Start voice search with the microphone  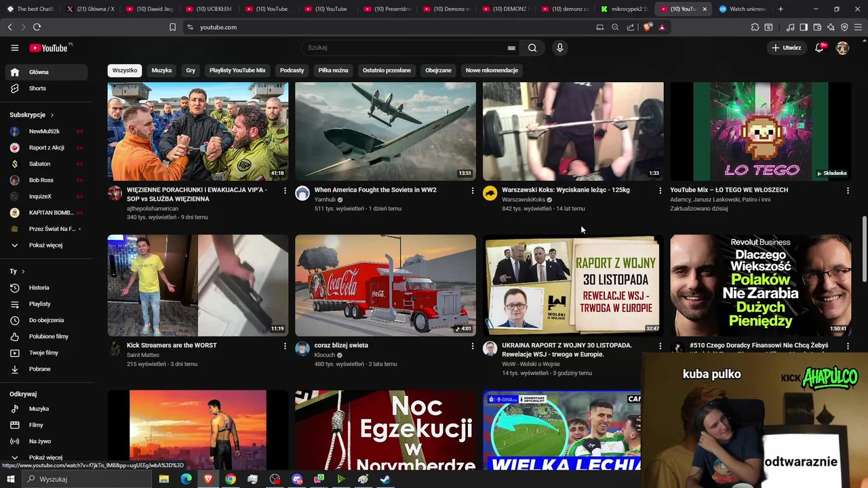coord(559,48)
